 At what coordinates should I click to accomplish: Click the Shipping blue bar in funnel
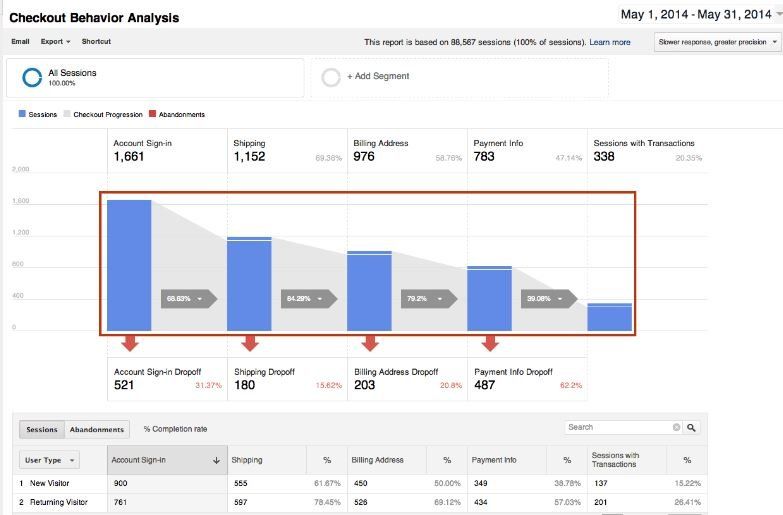point(249,284)
